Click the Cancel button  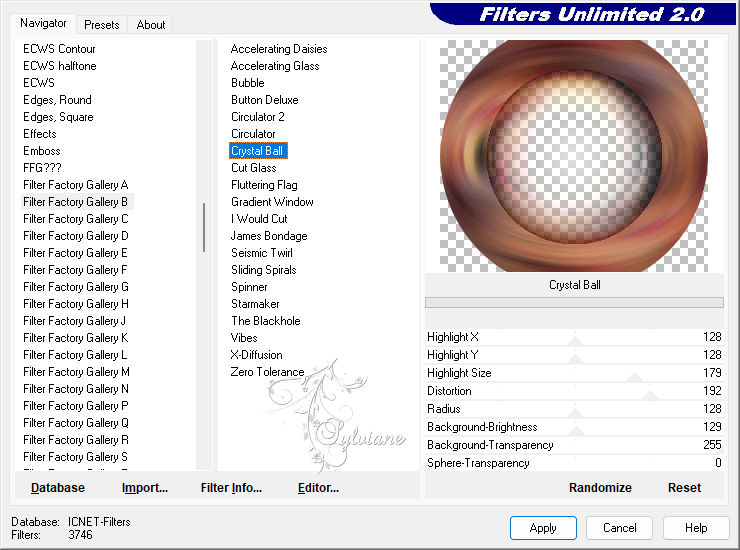[619, 528]
